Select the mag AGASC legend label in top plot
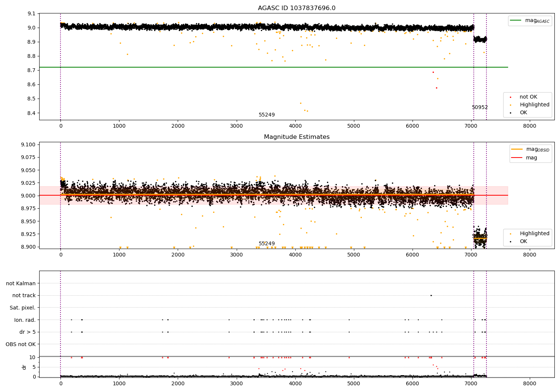This screenshot has height=392, width=560. point(537,21)
